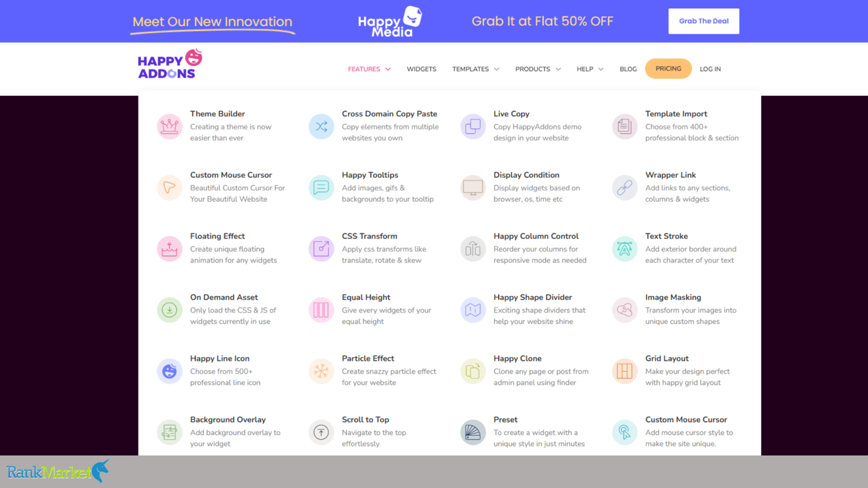Open the Blog menu item

628,69
